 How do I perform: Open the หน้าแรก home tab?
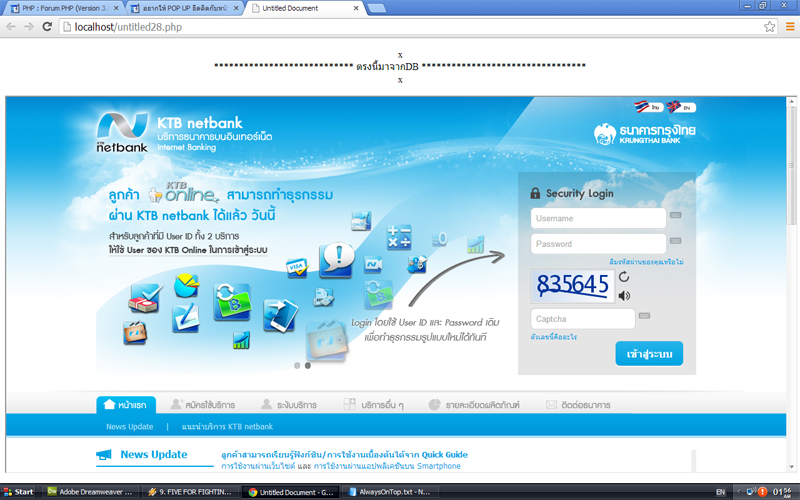(126, 405)
